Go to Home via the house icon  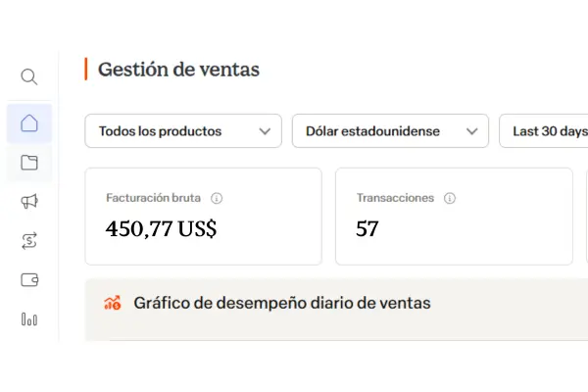(29, 123)
